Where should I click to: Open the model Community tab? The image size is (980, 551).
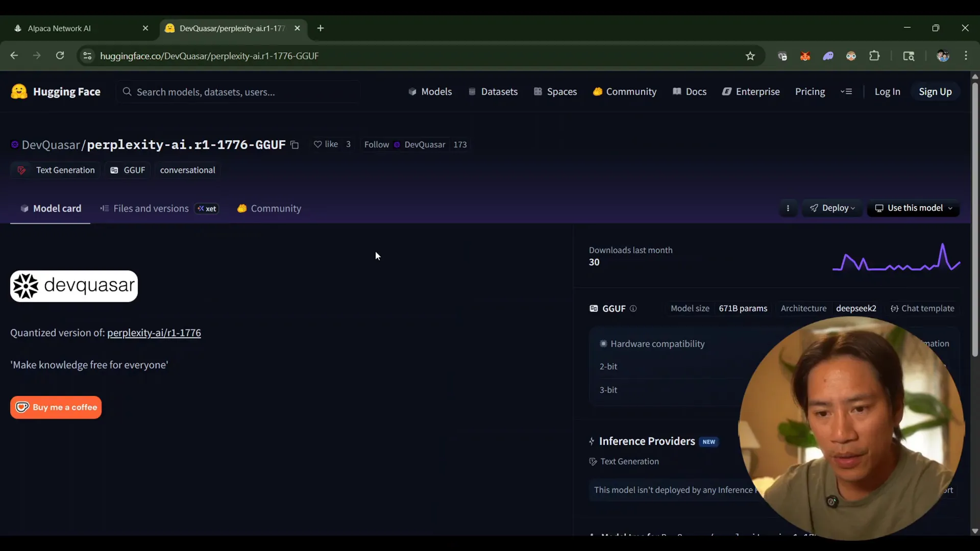tap(269, 209)
